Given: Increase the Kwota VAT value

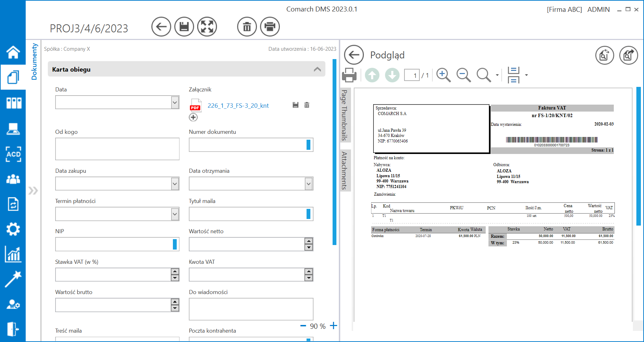Looking at the screenshot, I should click(x=309, y=272).
